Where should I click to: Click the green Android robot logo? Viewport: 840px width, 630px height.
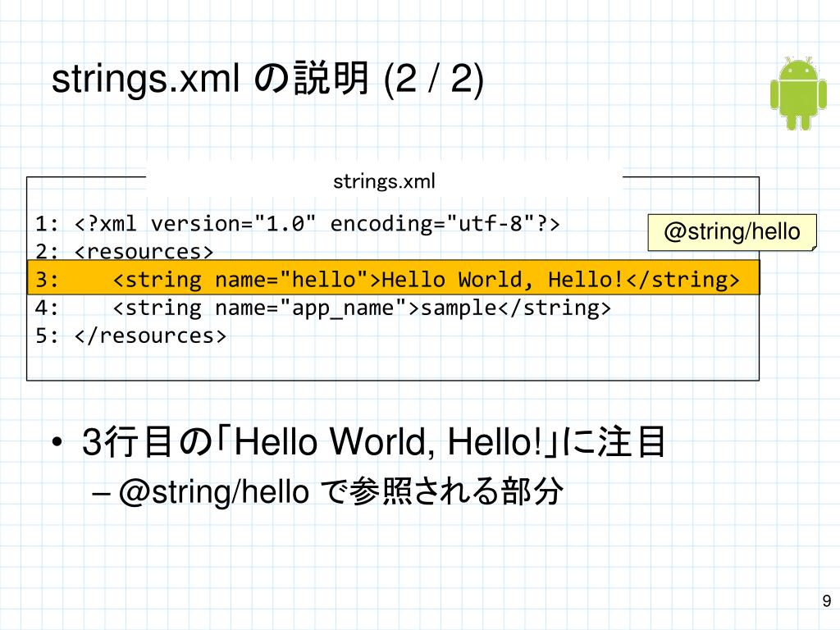click(798, 94)
